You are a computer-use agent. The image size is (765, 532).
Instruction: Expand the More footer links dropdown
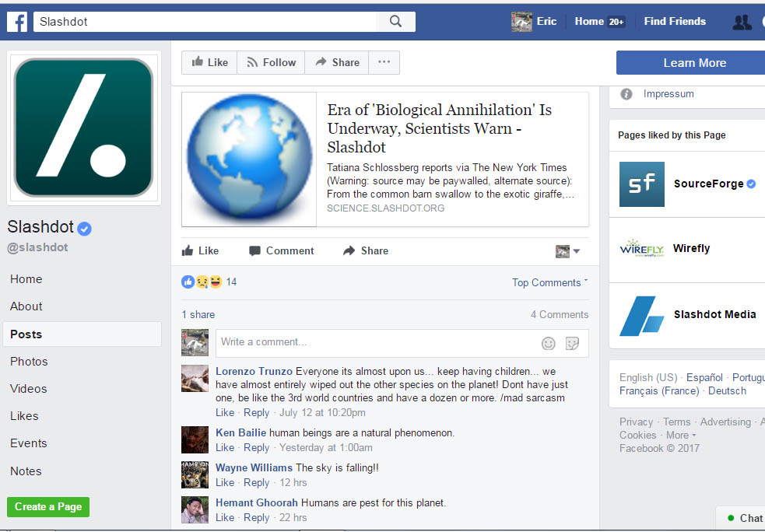point(681,436)
